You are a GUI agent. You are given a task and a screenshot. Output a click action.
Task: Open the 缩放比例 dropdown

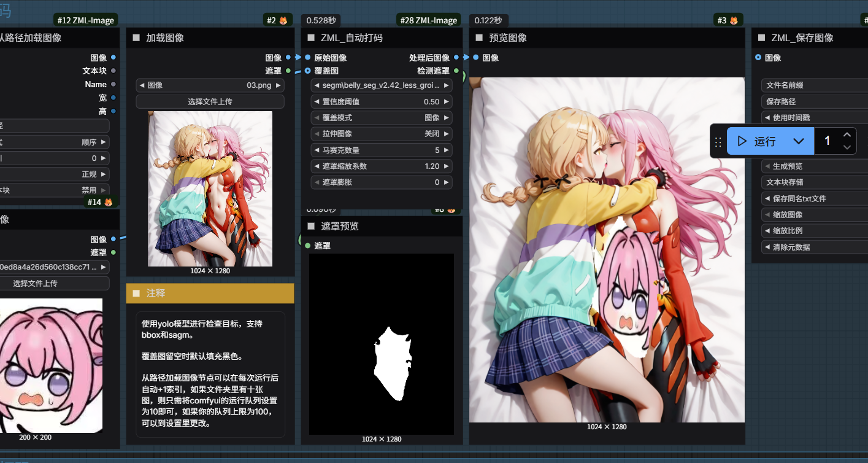point(815,231)
